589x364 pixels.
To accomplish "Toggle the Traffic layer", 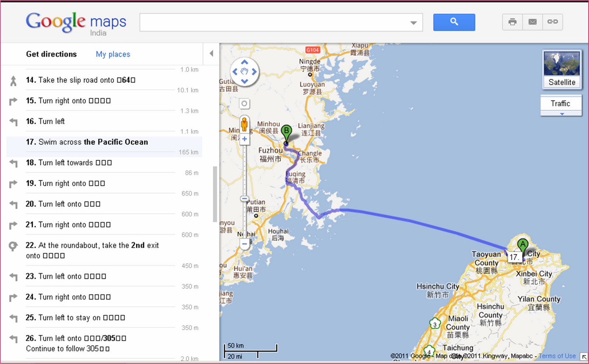I will 561,103.
